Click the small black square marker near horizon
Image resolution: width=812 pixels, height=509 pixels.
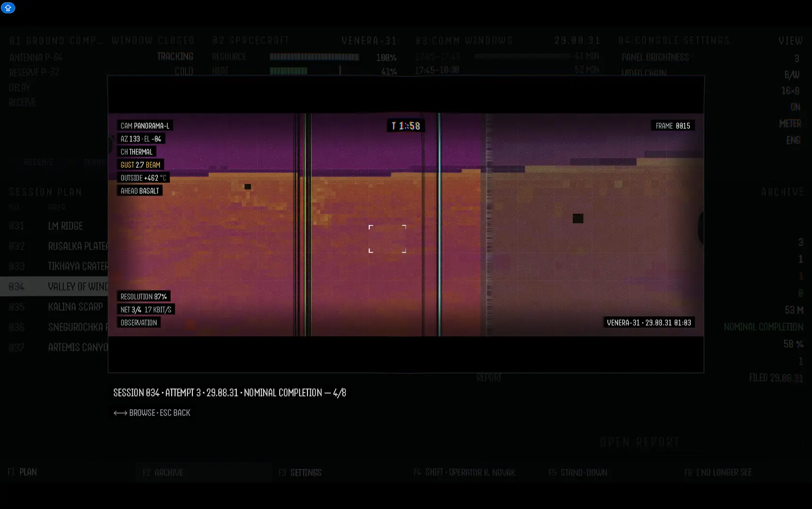point(248,187)
